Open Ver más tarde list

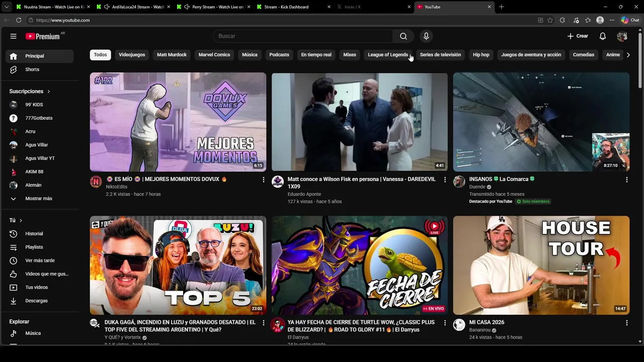[x=40, y=260]
